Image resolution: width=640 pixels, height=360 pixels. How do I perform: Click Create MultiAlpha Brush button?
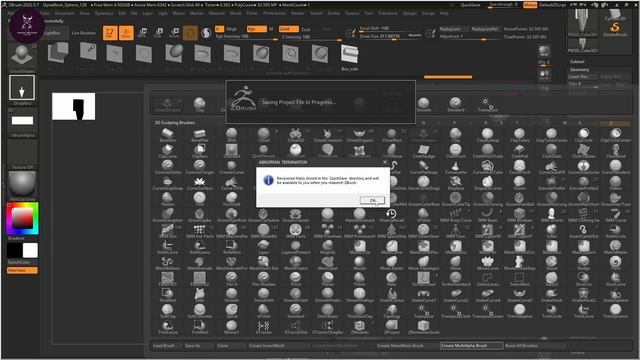pyautogui.click(x=471, y=346)
